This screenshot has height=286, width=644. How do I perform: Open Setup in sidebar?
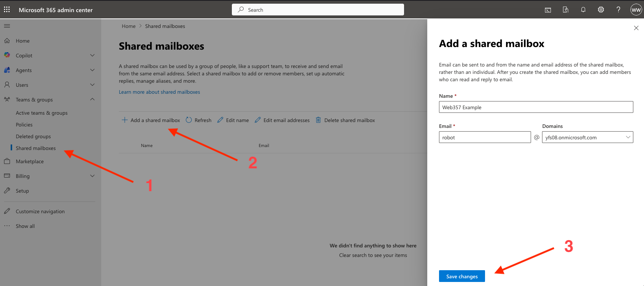pyautogui.click(x=22, y=191)
